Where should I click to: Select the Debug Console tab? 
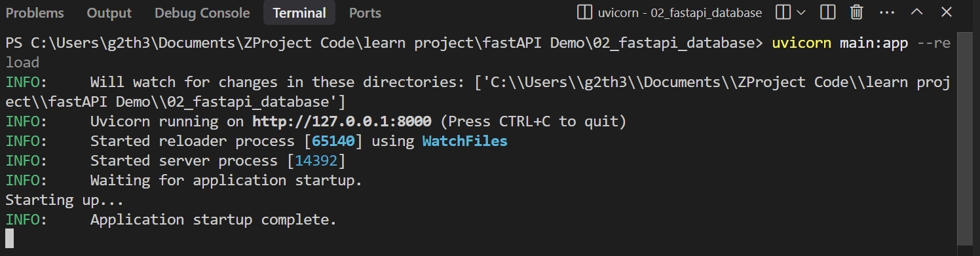(x=202, y=13)
